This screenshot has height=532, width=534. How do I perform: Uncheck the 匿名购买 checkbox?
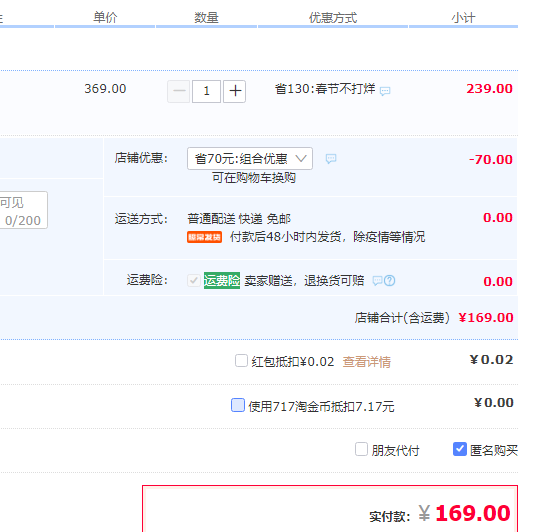coord(460,449)
